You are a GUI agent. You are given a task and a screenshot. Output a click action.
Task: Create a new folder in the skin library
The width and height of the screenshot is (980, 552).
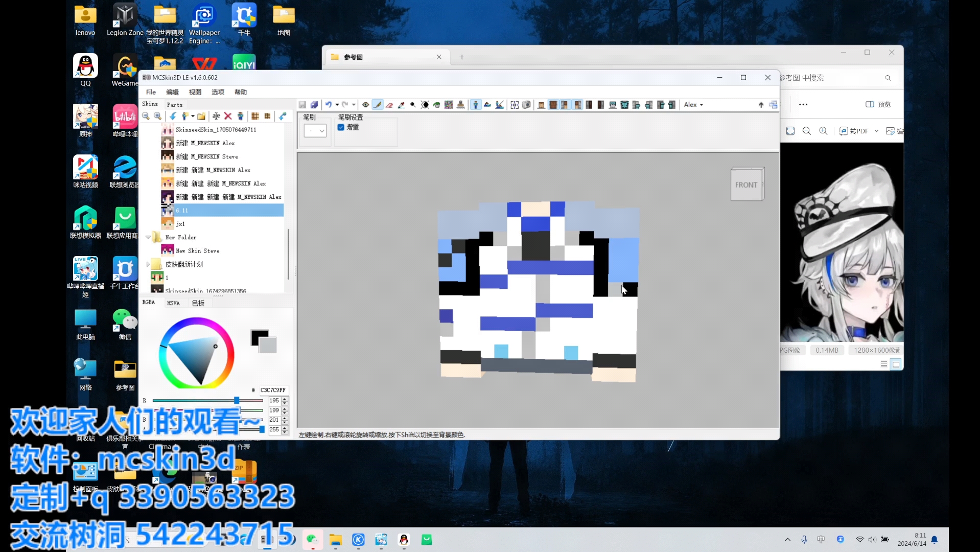click(201, 117)
